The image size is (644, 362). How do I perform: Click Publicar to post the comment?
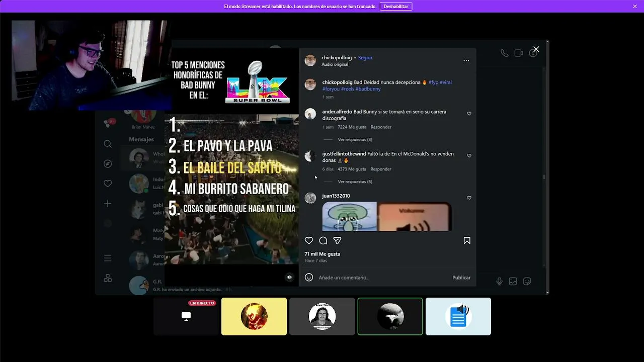click(x=461, y=278)
